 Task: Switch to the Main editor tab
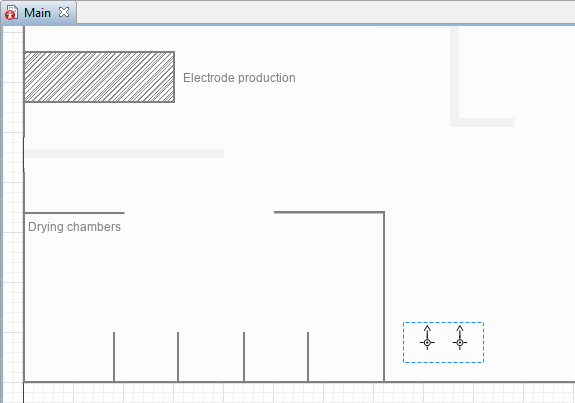point(37,13)
